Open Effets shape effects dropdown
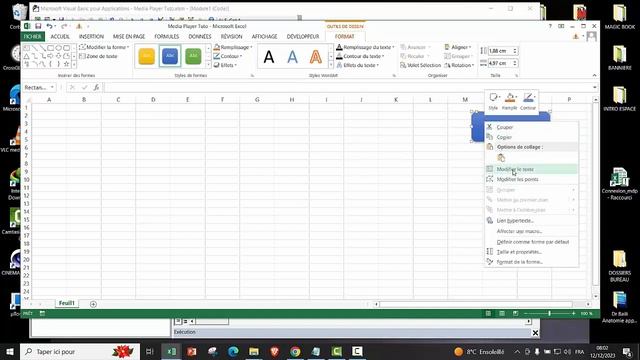This screenshot has width=640, height=360. 225,65
